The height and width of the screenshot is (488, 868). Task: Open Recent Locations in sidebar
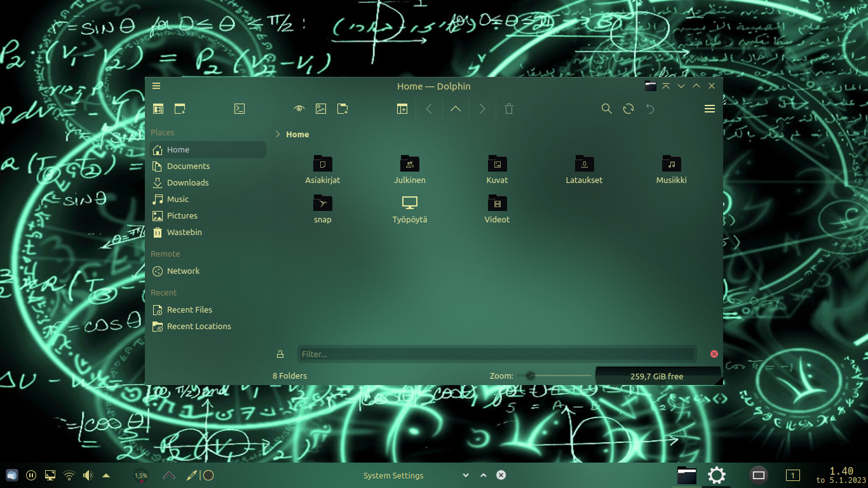pos(208,326)
